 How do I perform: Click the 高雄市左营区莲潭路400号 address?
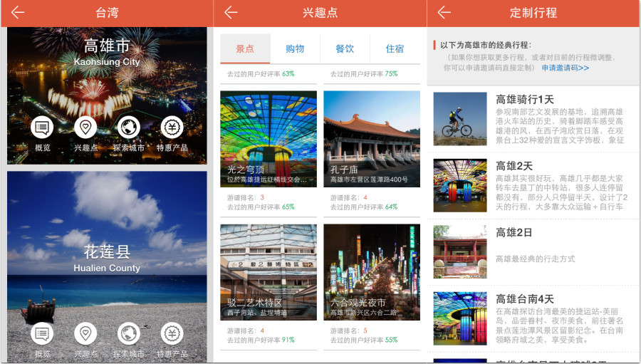click(369, 180)
